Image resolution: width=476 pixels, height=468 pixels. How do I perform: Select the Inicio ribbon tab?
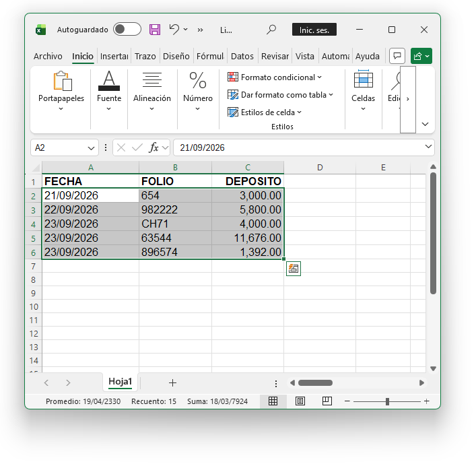tap(83, 56)
